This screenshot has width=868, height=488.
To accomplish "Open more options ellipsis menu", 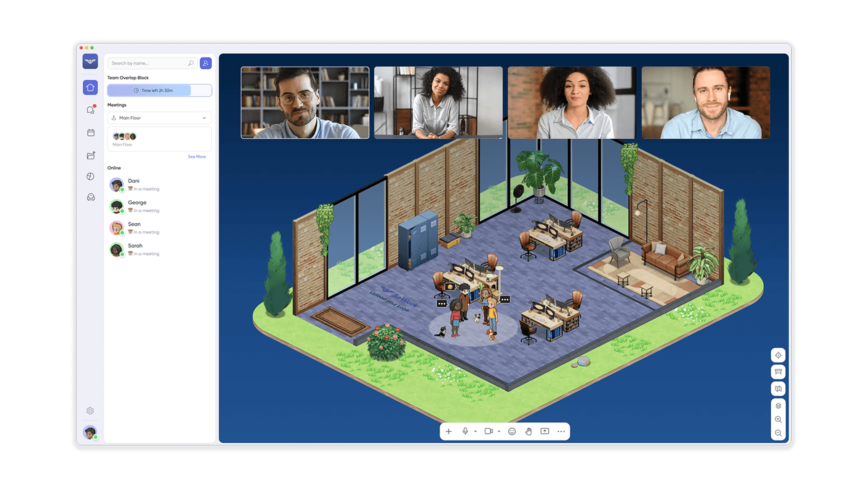I will (x=561, y=432).
